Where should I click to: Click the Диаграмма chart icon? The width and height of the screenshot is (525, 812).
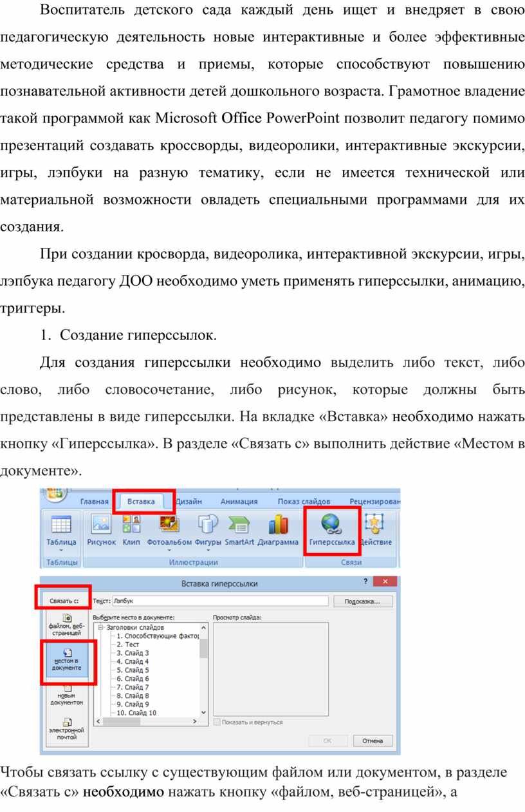(278, 525)
